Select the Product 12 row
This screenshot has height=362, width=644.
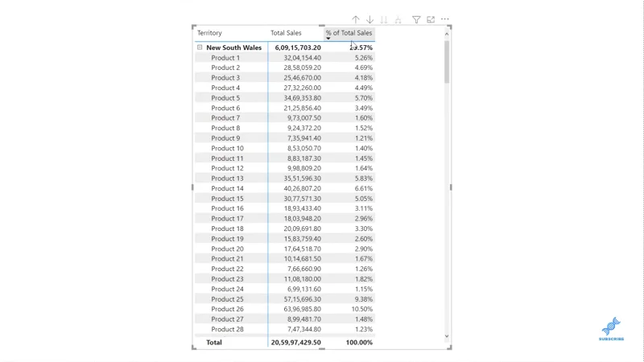(285, 168)
